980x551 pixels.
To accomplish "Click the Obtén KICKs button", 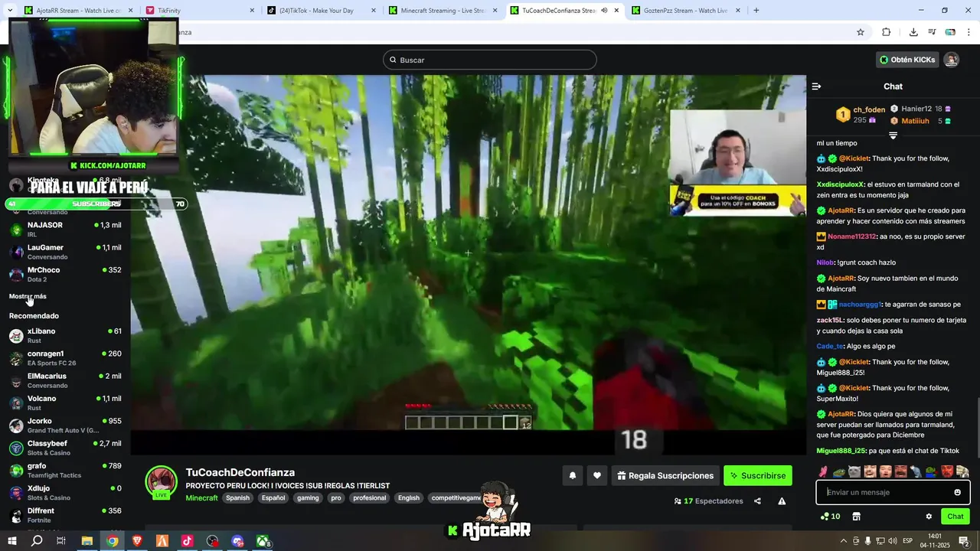I will click(907, 60).
